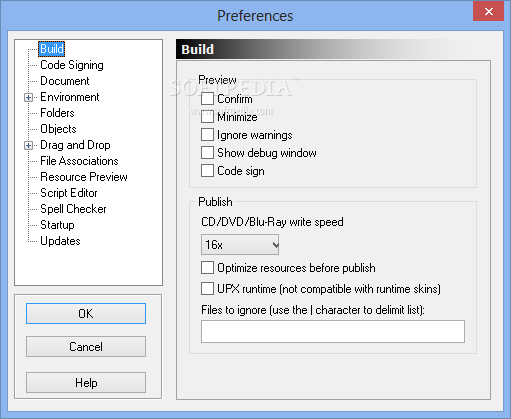
Task: Enable Code sign checkbox
Action: tap(207, 171)
